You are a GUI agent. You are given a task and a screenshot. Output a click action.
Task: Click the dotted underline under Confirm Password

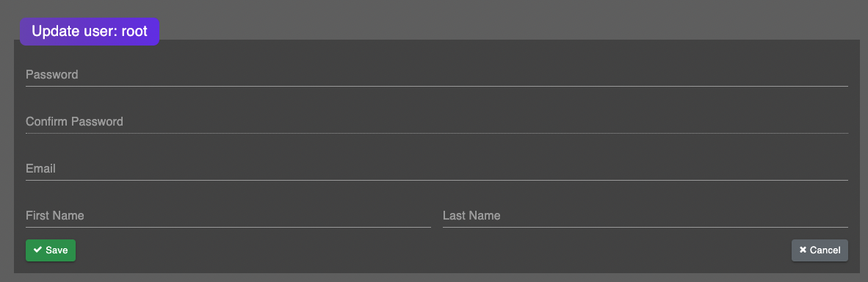[437, 133]
